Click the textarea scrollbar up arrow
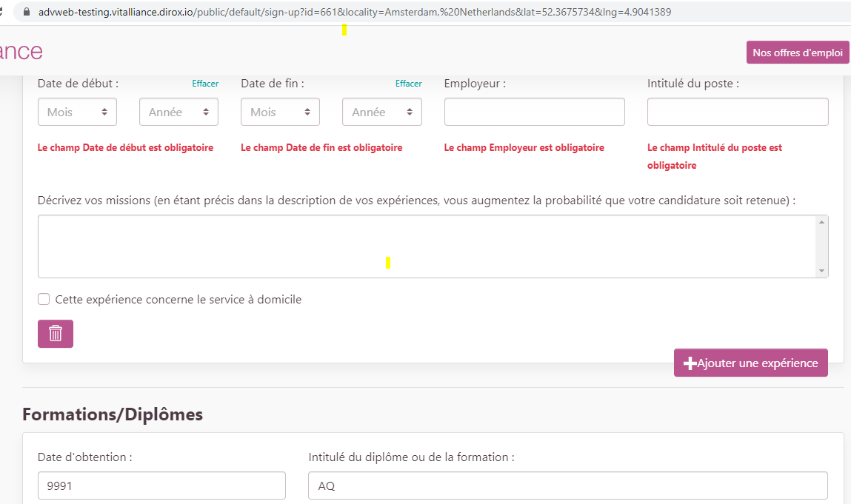851x504 pixels. pos(821,222)
